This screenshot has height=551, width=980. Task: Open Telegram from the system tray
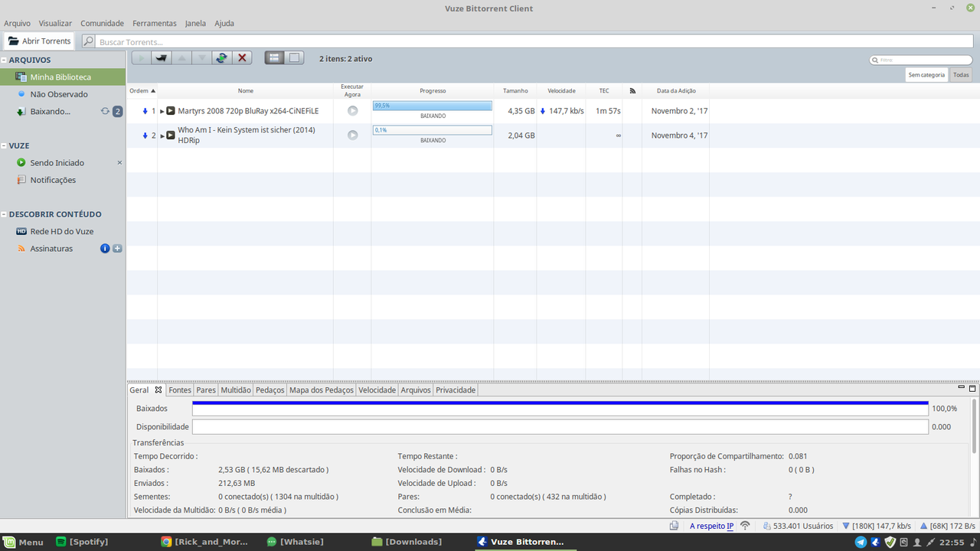[x=861, y=542]
